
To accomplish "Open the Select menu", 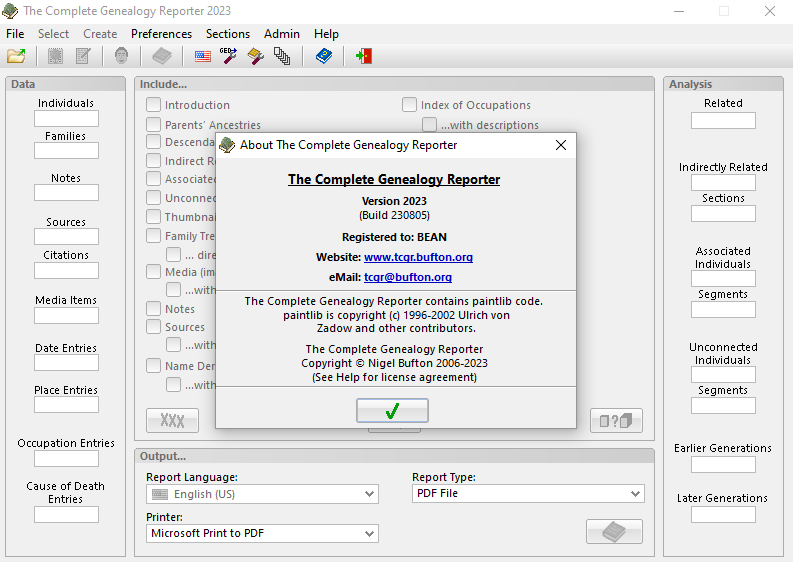I will coord(53,34).
